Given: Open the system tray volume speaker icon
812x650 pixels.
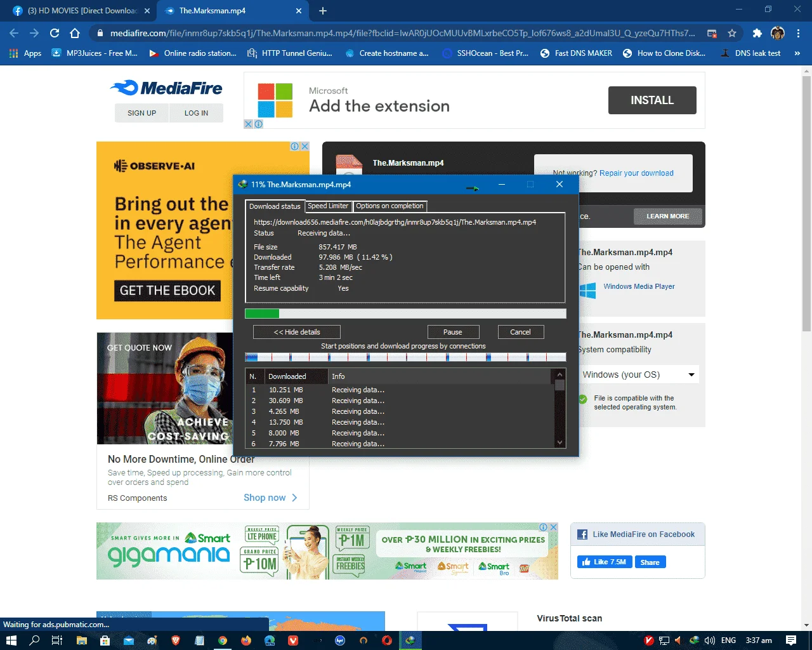Looking at the screenshot, I should pyautogui.click(x=709, y=640).
